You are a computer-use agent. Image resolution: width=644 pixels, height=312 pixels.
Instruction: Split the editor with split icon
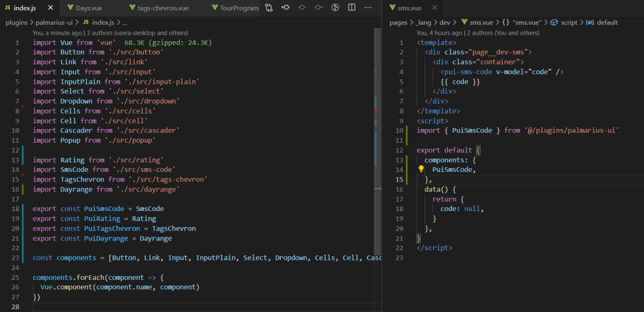(352, 8)
